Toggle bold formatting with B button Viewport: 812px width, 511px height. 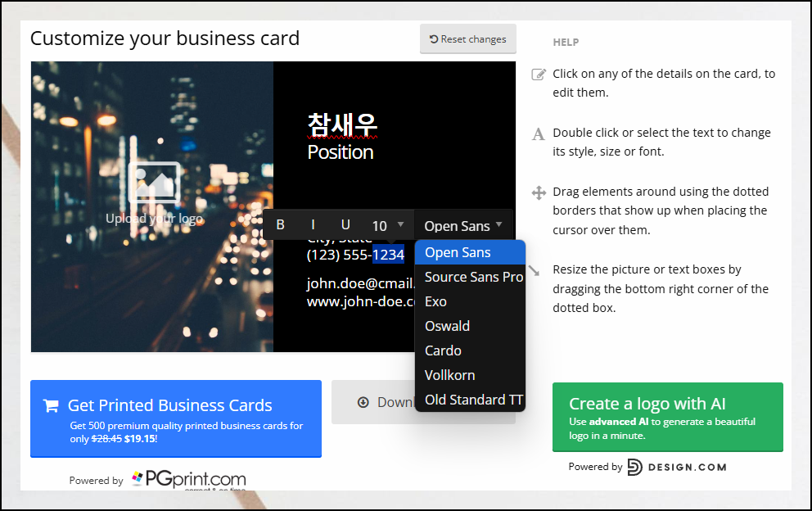click(280, 225)
